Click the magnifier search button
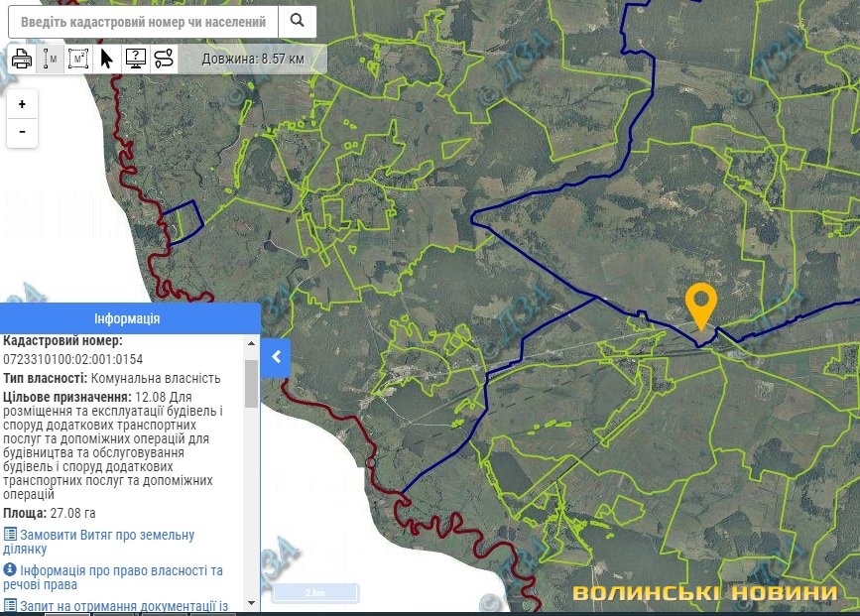The height and width of the screenshot is (616, 860). [297, 21]
